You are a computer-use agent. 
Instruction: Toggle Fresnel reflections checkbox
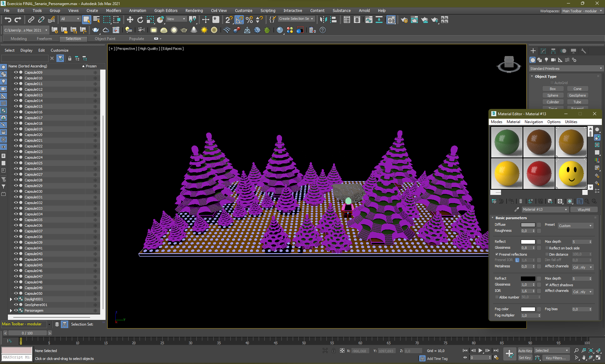pos(497,254)
